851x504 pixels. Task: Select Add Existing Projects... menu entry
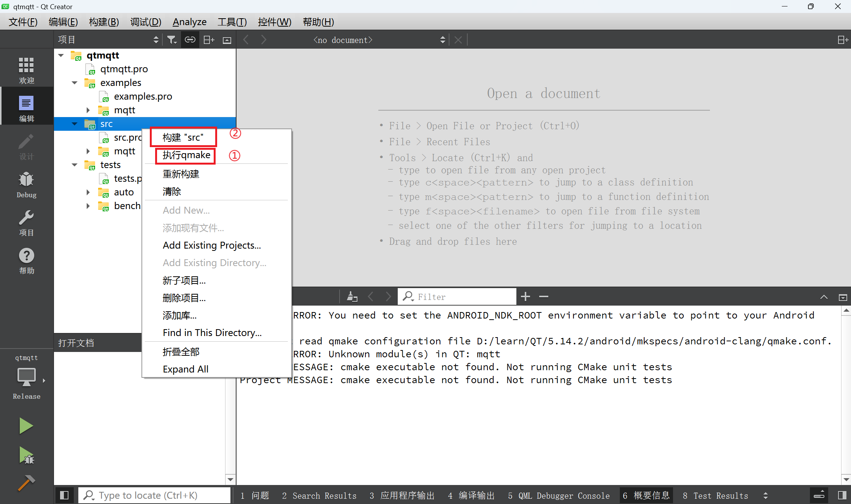point(217,246)
